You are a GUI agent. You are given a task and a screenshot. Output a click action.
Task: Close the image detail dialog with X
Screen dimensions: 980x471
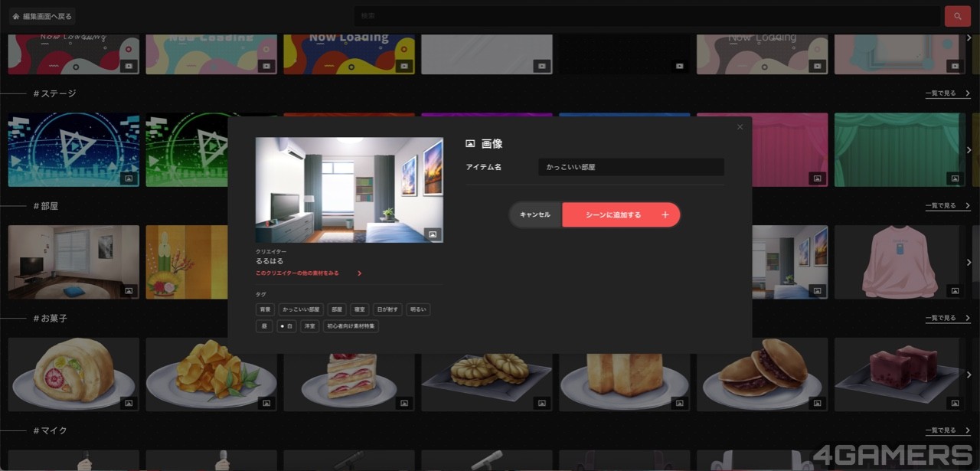[740, 127]
